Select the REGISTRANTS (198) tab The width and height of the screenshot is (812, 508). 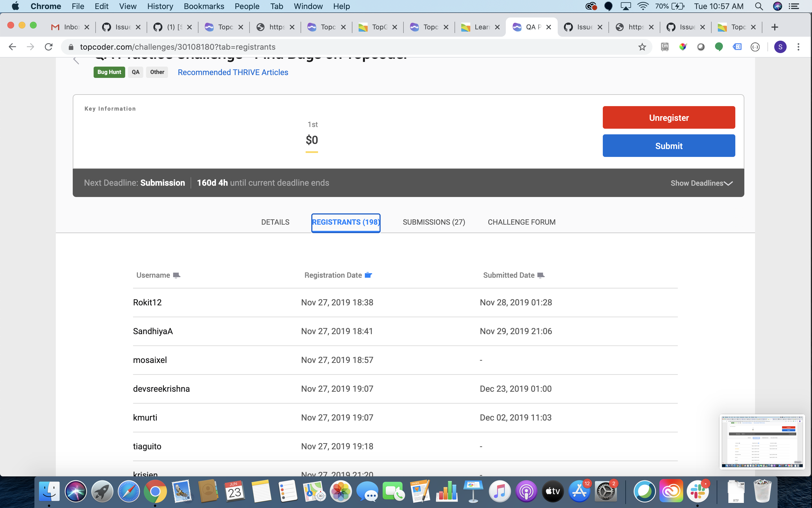(346, 222)
